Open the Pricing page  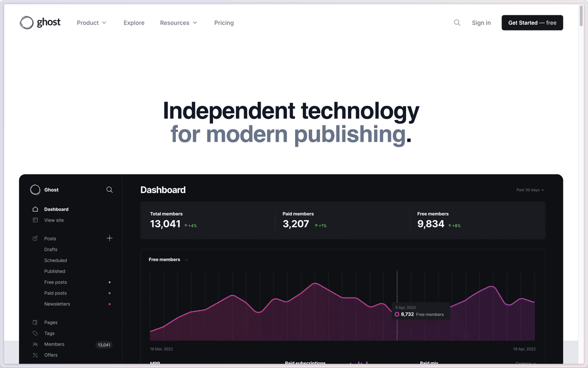224,23
